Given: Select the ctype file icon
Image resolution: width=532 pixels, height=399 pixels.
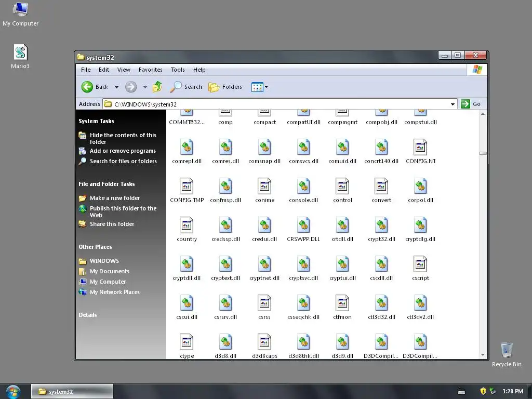Looking at the screenshot, I should 187,342.
